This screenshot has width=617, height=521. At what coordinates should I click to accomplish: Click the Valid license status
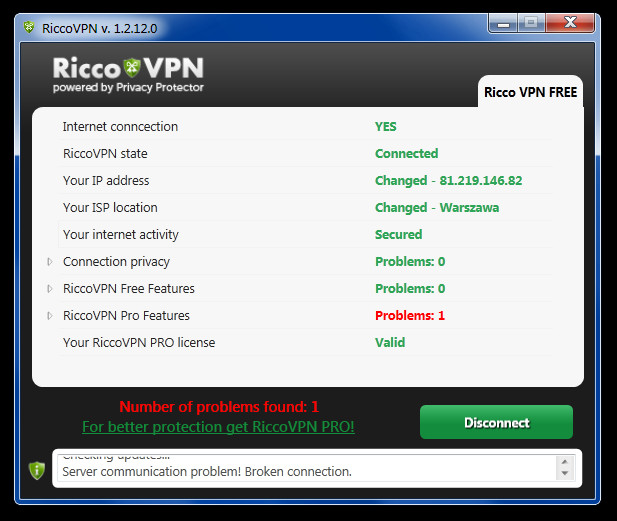tap(390, 343)
